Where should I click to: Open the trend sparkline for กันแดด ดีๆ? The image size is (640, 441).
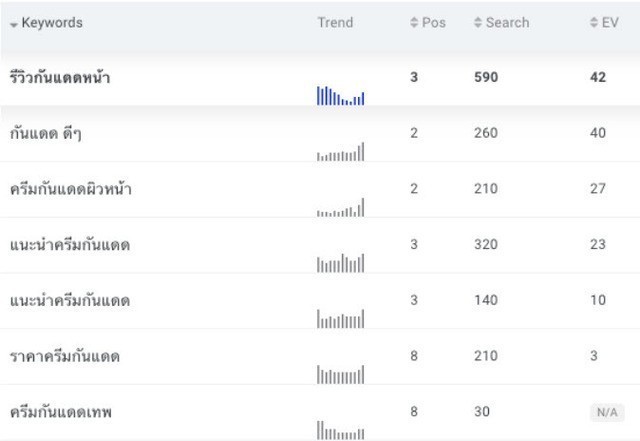coord(340,152)
